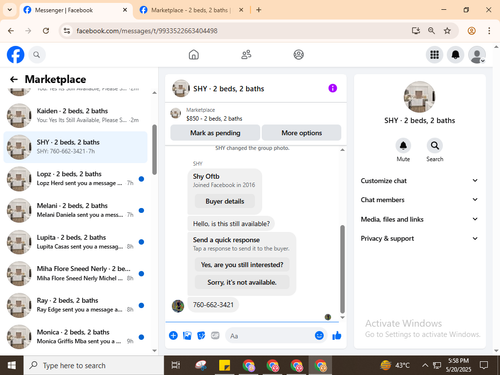
Task: Attach a photo file in composer
Action: 187,335
